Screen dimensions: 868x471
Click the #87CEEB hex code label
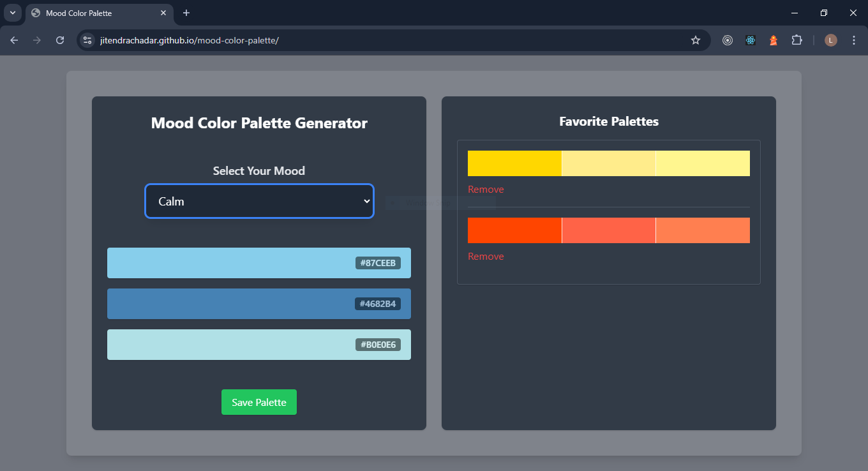point(378,263)
